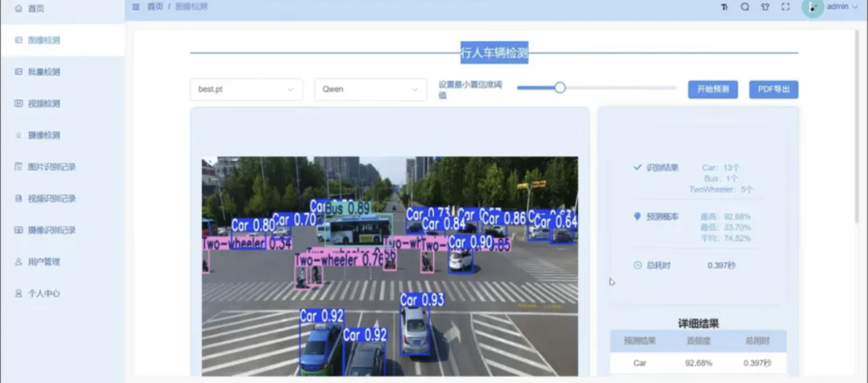This screenshot has height=383, width=868.
Task: Click the icon beside 图像检测
Action: coord(18,40)
